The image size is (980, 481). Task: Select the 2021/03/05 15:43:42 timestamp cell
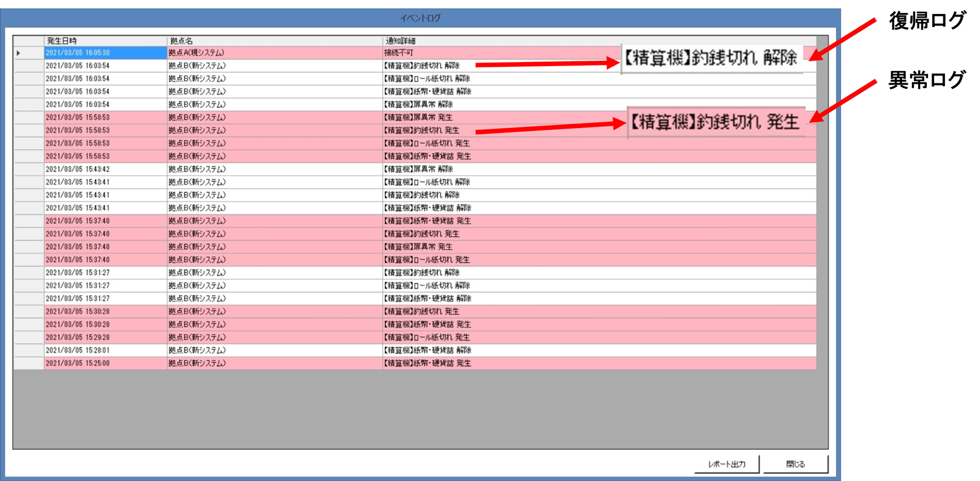105,169
